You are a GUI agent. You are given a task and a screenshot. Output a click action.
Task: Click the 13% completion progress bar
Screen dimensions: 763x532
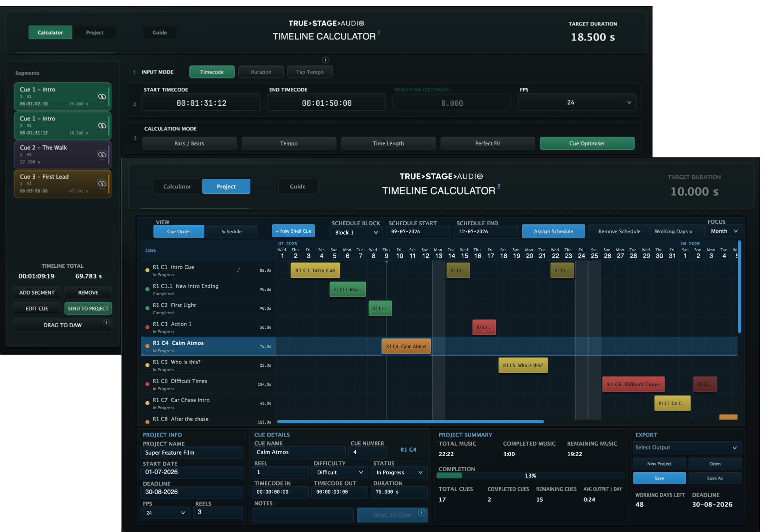pyautogui.click(x=531, y=476)
